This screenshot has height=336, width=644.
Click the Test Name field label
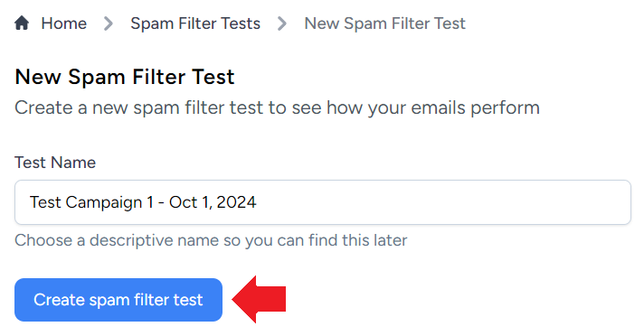point(55,163)
